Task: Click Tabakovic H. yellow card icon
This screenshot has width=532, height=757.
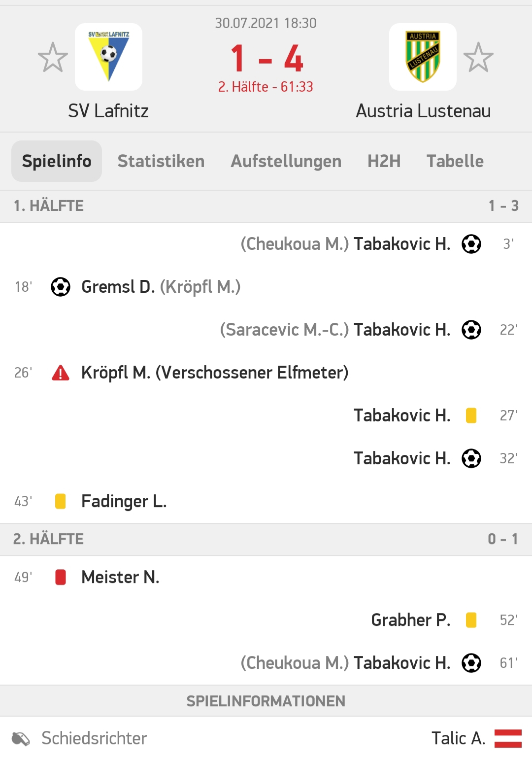Action: (471, 415)
